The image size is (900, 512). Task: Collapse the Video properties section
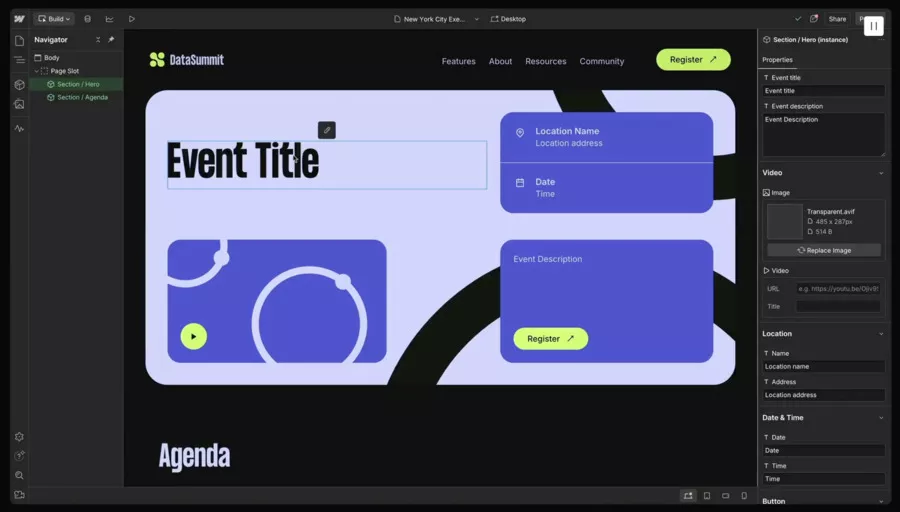[881, 173]
